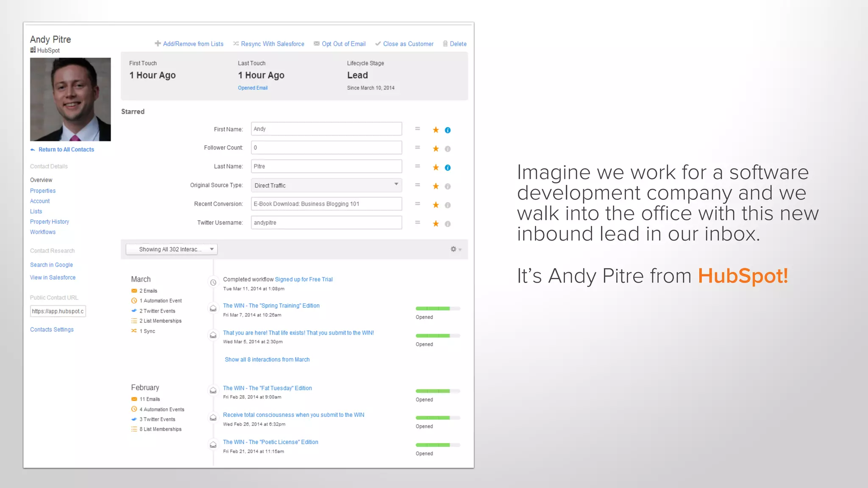Open the Account section

40,201
